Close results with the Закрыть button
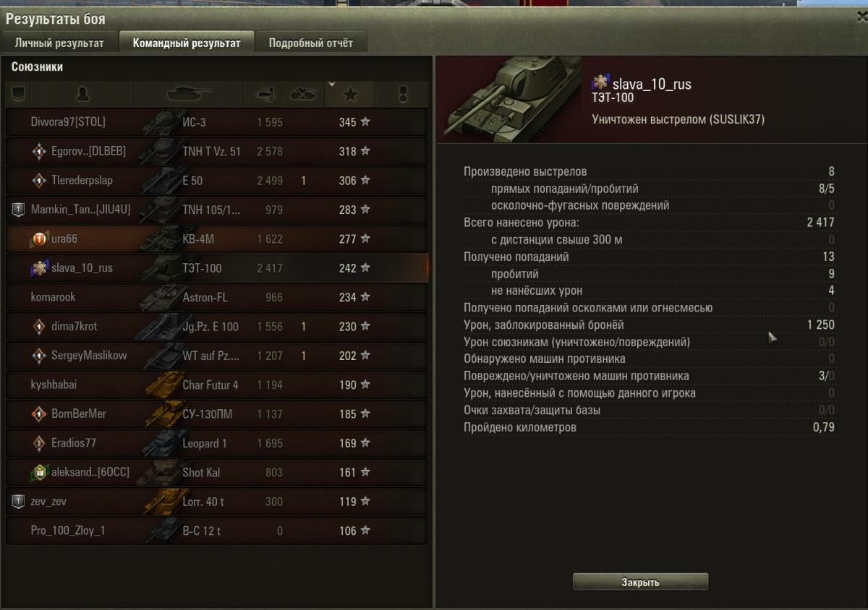This screenshot has height=610, width=868. (x=640, y=582)
